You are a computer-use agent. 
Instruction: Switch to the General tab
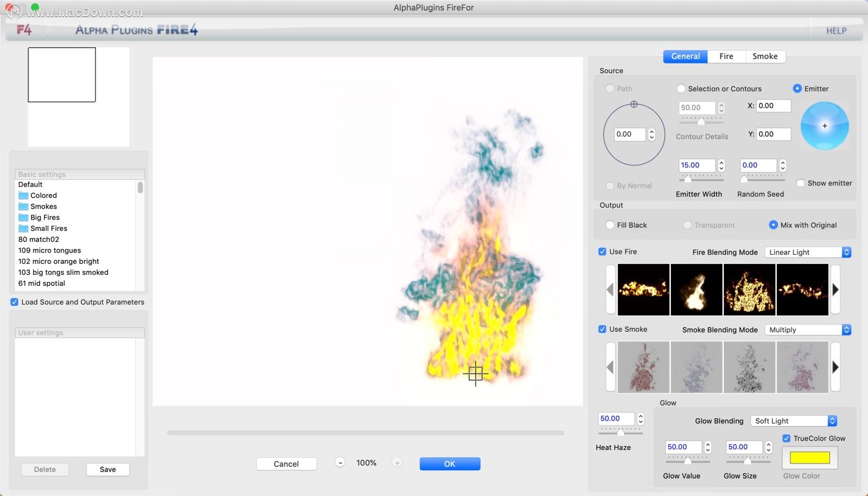(x=685, y=56)
